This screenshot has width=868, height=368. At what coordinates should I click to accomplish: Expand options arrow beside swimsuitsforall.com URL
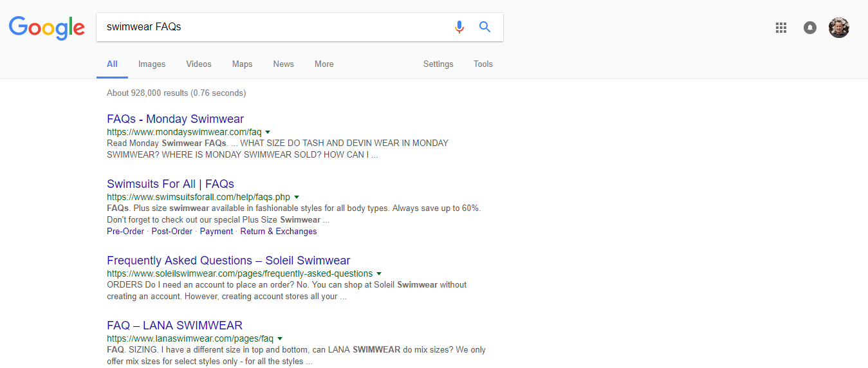click(x=297, y=197)
